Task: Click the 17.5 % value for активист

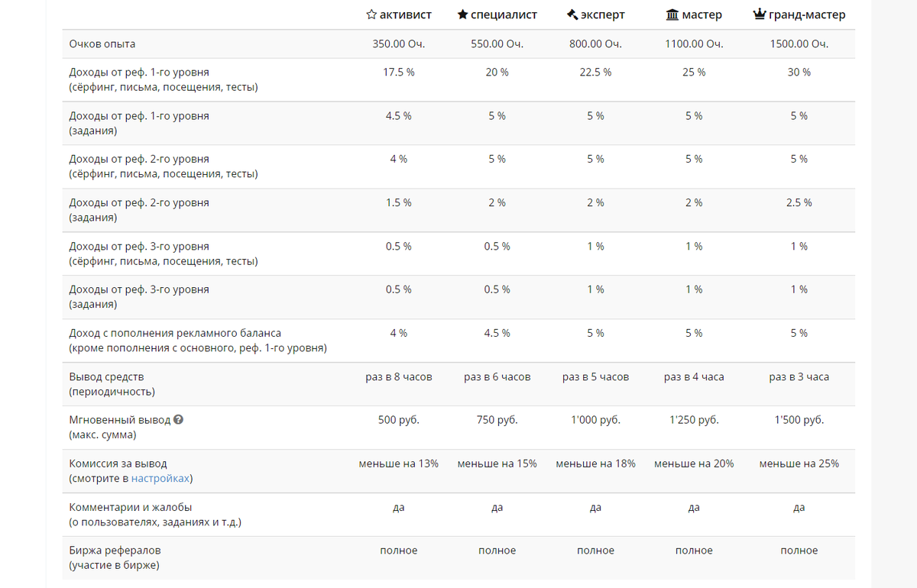Action: pos(399,72)
